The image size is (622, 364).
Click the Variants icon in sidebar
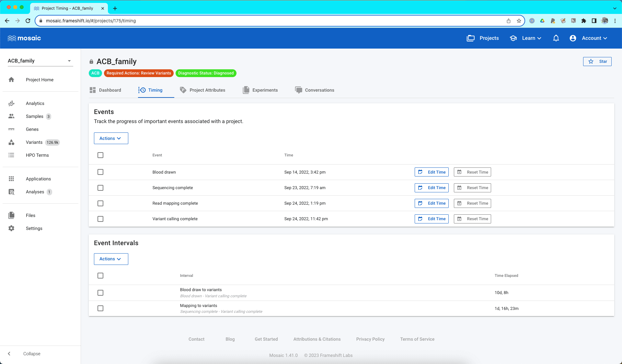pos(11,142)
